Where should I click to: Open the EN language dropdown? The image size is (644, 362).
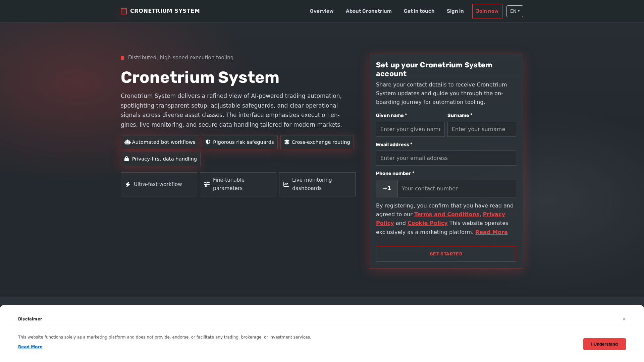(x=515, y=11)
